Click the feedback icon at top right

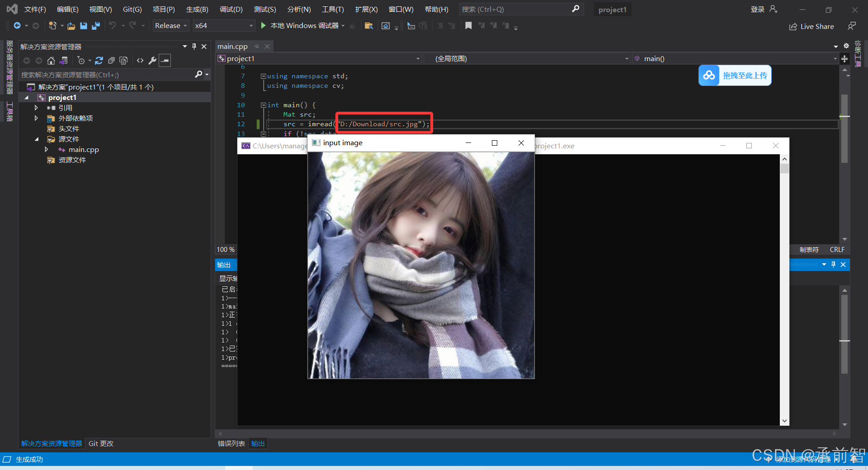(x=852, y=26)
